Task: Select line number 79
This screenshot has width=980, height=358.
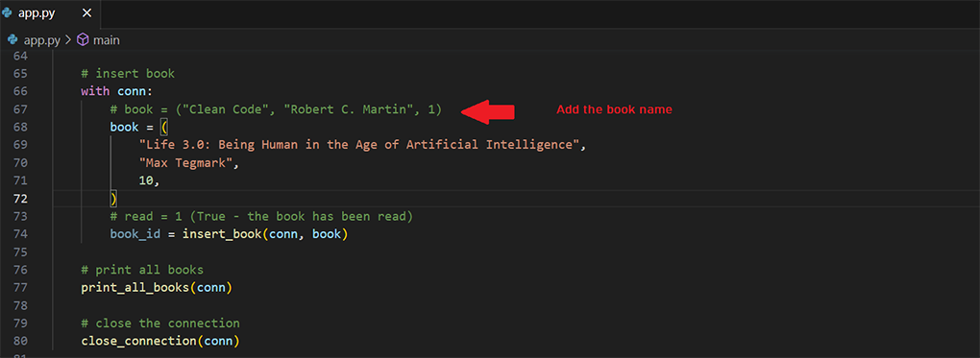Action: [x=20, y=323]
